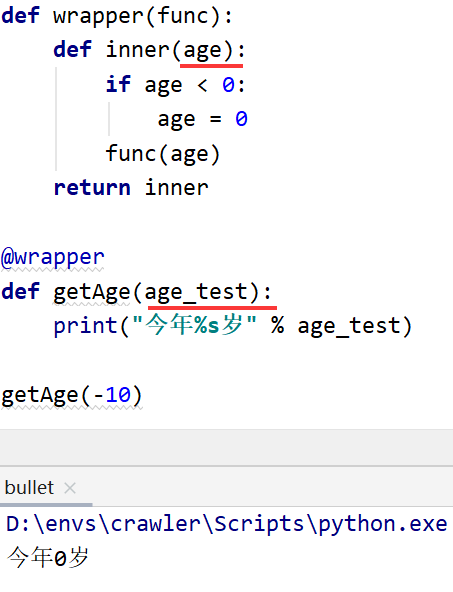Click the 'age = 0' assignment

(x=202, y=119)
